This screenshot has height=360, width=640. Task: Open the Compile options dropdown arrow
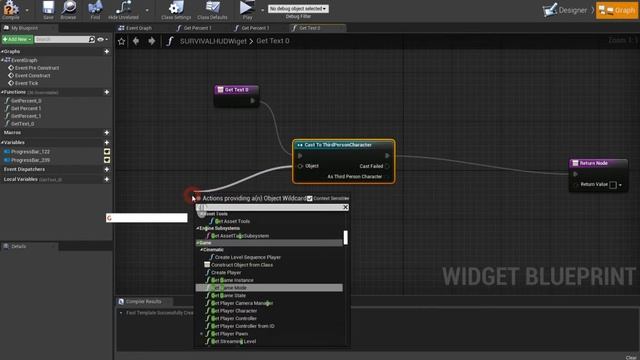coord(27,10)
